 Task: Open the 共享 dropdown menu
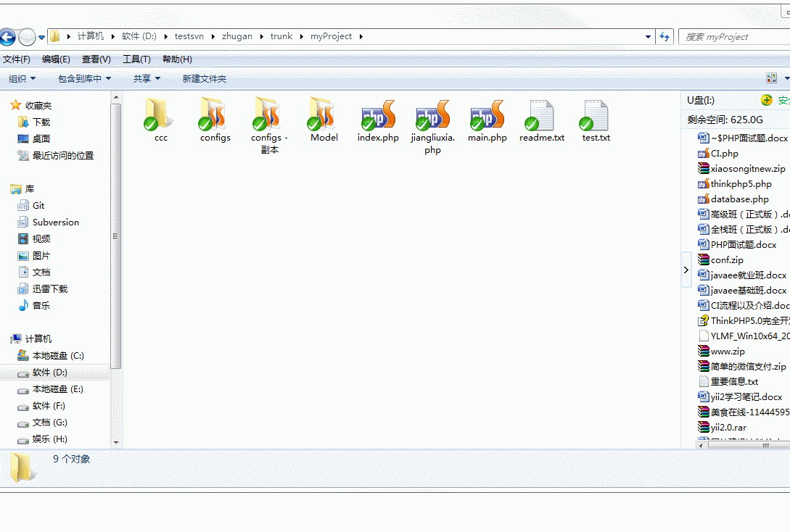click(147, 78)
